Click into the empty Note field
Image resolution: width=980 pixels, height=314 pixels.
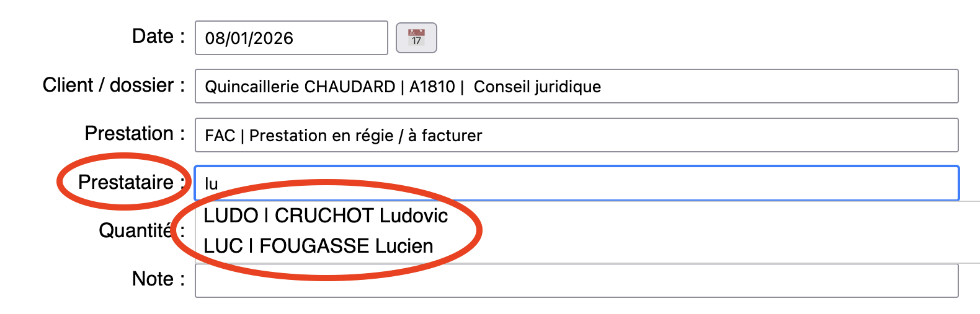pyautogui.click(x=576, y=281)
